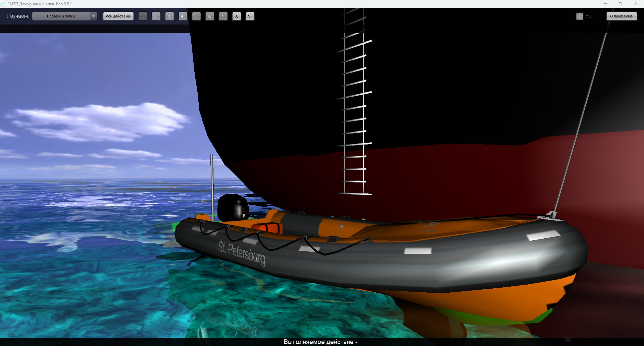Screen dimensions: 644x346
Task: Run action step 7 button
Action: click(223, 16)
